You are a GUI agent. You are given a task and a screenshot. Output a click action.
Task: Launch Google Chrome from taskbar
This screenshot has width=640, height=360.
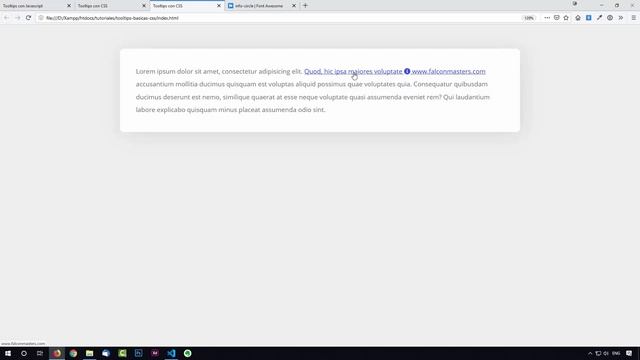[73, 353]
